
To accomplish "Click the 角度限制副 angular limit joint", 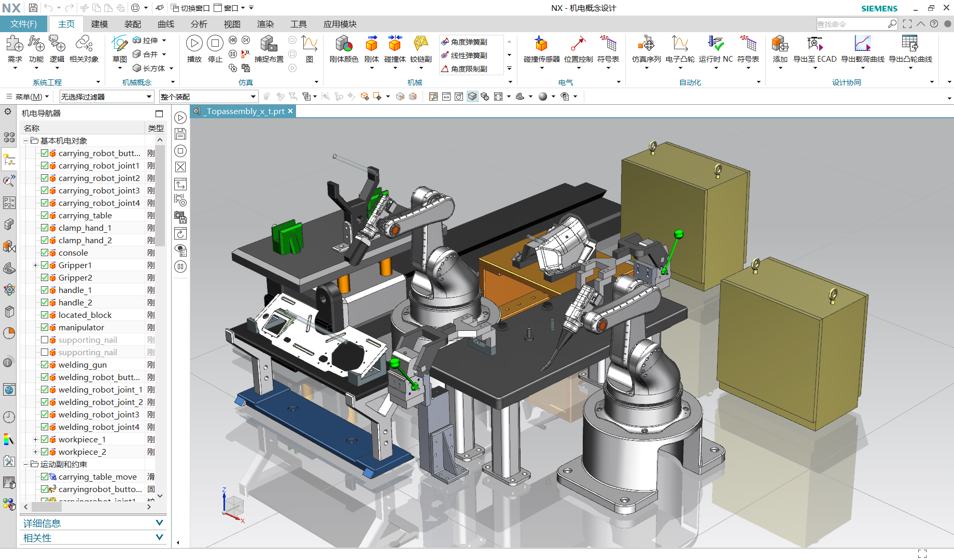I will coord(464,69).
